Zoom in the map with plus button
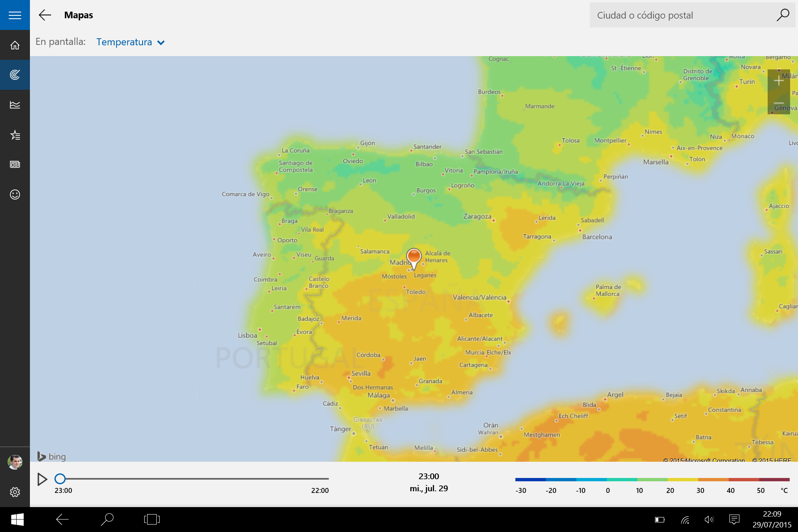This screenshot has height=532, width=798. tap(778, 81)
